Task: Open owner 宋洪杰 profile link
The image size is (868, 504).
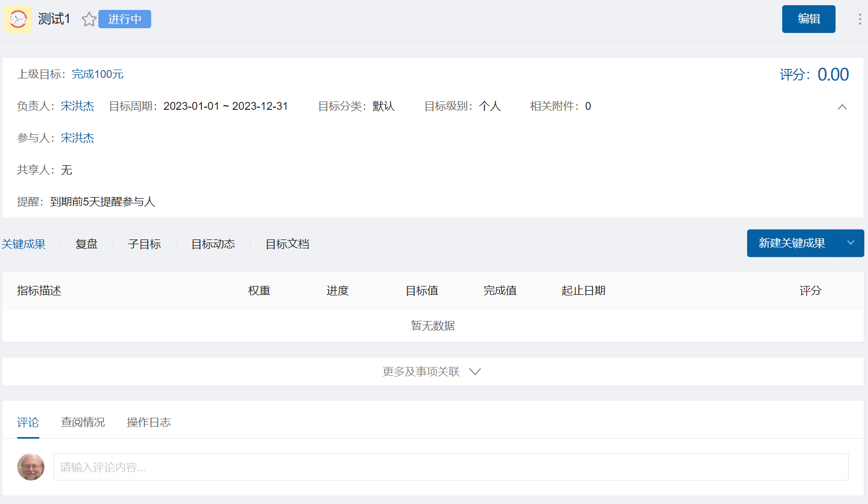Action: (77, 106)
